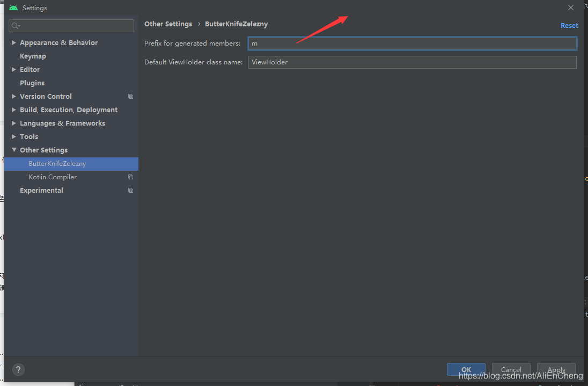
Task: Click the Cancel button
Action: tap(511, 369)
